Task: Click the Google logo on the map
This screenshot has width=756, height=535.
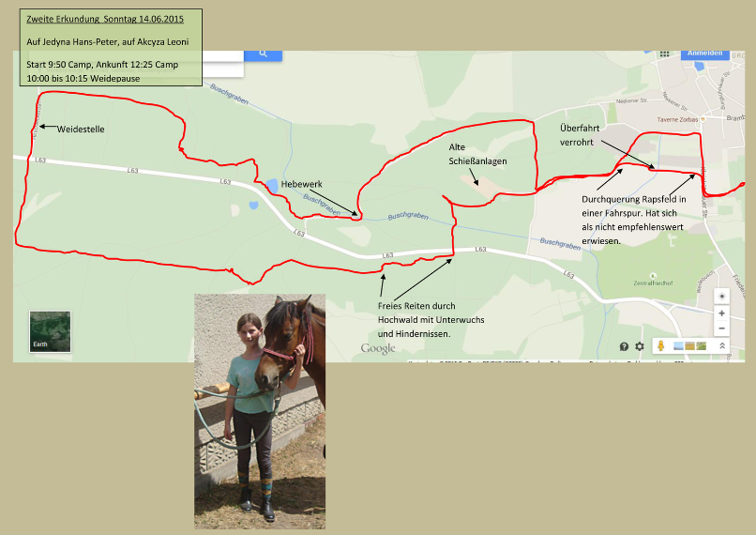Action: (x=378, y=348)
